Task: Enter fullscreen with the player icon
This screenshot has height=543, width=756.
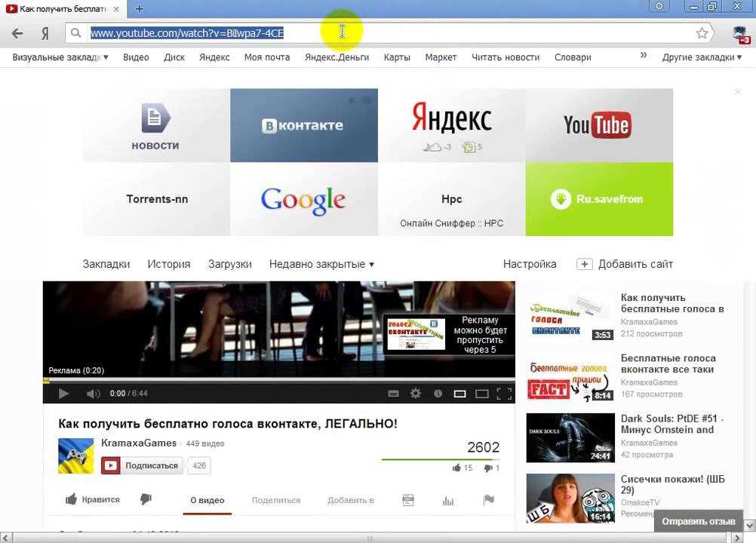Action: click(504, 394)
